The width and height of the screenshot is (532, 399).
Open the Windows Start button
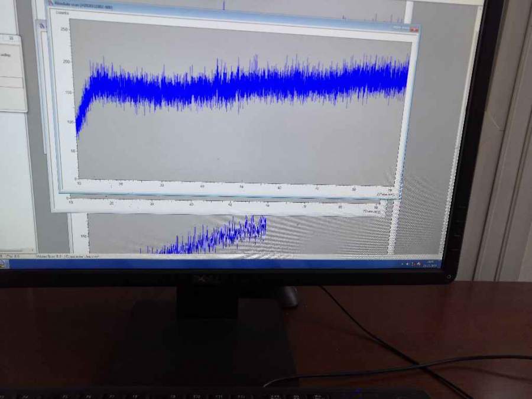click(x=2, y=262)
